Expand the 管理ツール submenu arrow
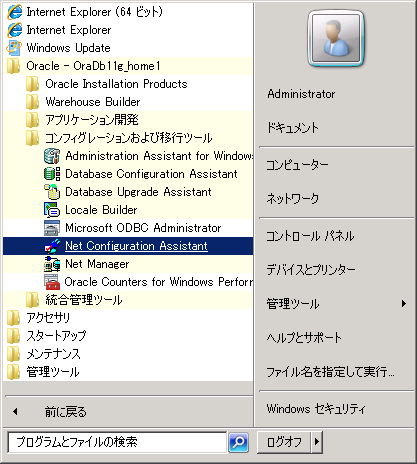Viewport: 417px width, 464px height. [x=404, y=304]
